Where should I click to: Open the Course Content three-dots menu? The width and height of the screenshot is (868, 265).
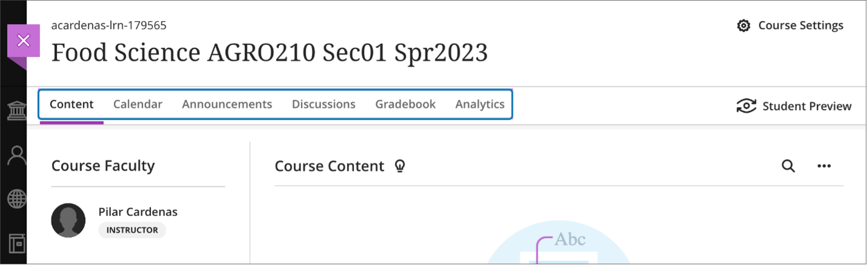click(x=824, y=166)
